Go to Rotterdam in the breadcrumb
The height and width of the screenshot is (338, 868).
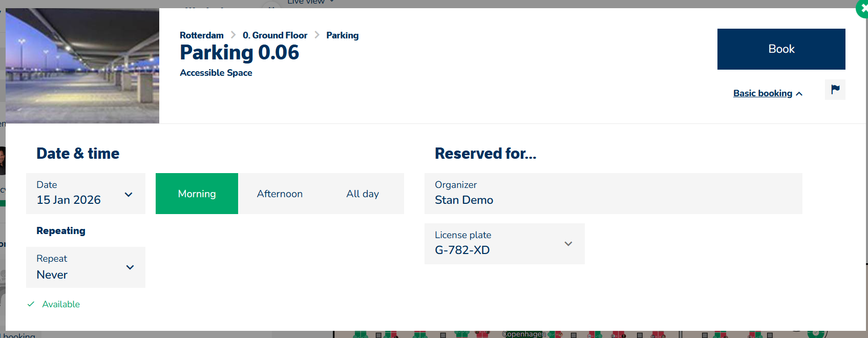[x=202, y=35]
